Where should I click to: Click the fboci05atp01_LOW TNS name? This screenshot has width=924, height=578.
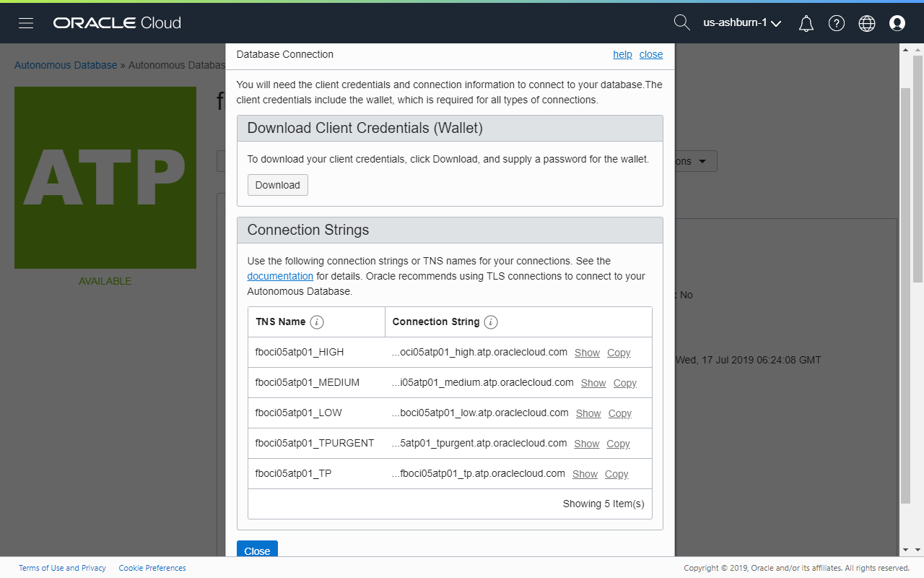click(x=299, y=413)
